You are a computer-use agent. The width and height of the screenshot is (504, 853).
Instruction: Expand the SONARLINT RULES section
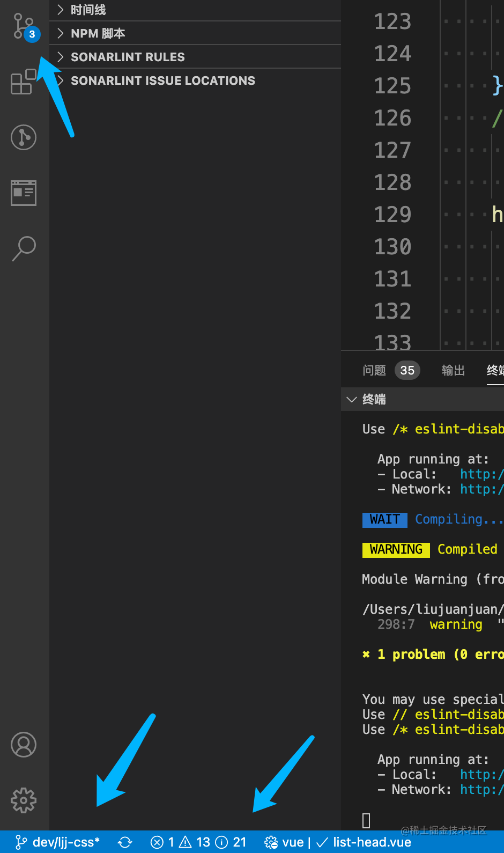(x=195, y=57)
